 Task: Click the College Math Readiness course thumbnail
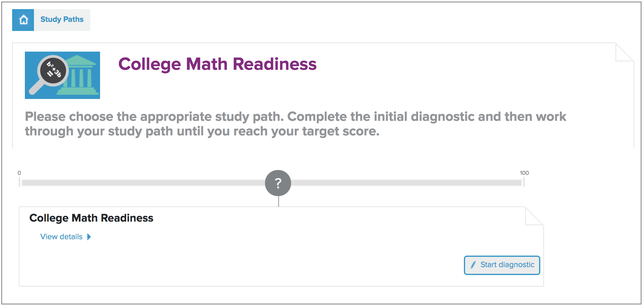[62, 75]
